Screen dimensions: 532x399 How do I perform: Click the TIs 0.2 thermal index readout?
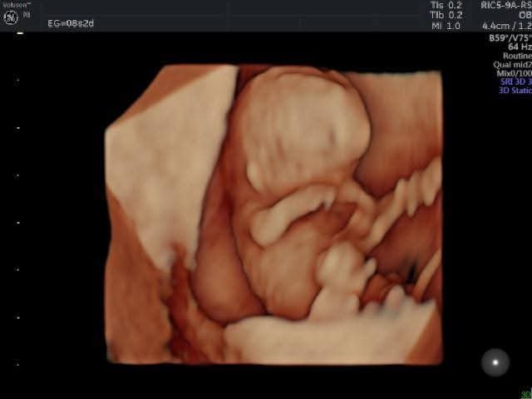[446, 5]
